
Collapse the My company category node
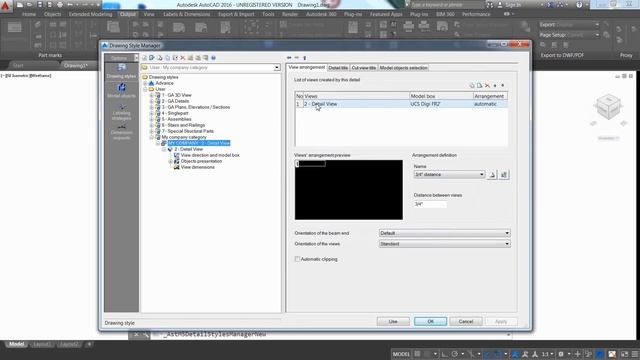151,137
